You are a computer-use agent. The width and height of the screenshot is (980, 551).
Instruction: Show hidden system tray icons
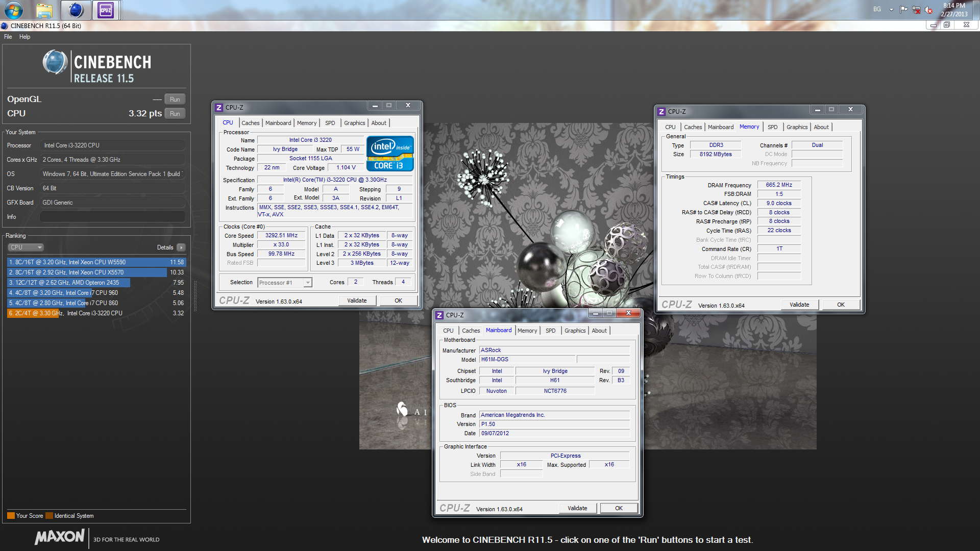(x=891, y=10)
